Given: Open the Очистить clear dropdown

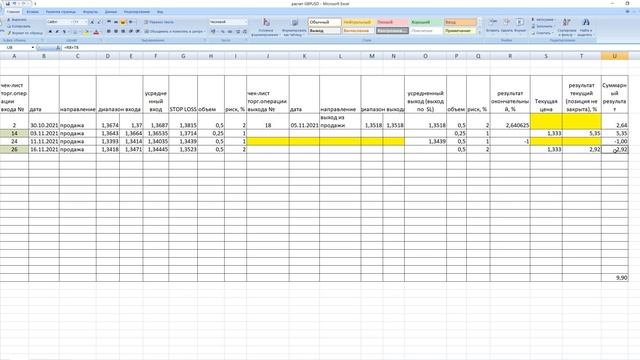Looking at the screenshot, I should pos(543,33).
